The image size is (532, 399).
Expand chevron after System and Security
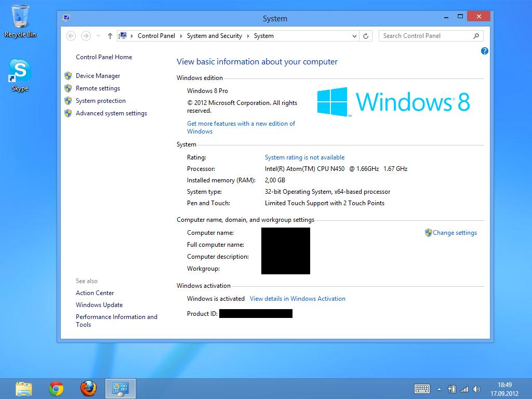[248, 36]
